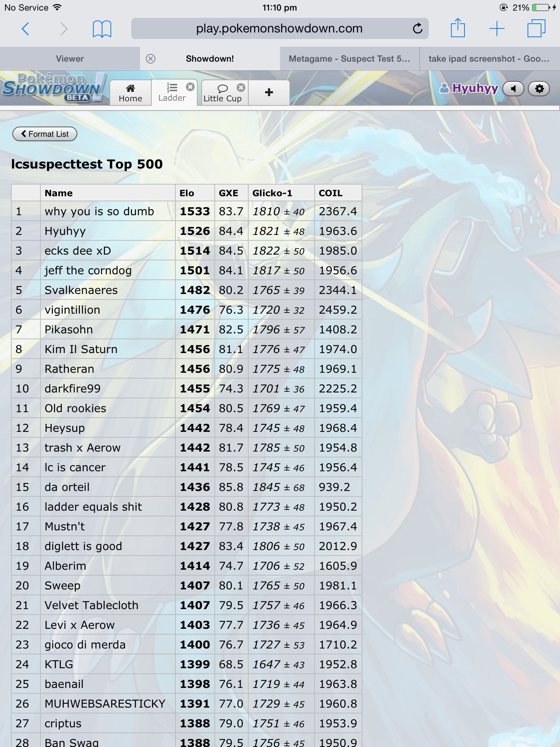The width and height of the screenshot is (560, 747).
Task: Switch to Metagame - Suspect Test tab
Action: pos(350,59)
